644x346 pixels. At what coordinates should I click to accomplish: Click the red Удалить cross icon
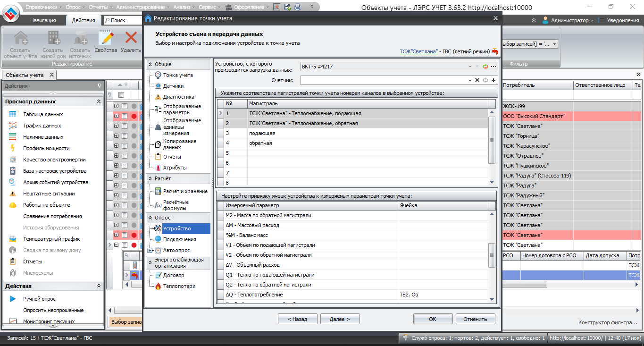(x=131, y=38)
